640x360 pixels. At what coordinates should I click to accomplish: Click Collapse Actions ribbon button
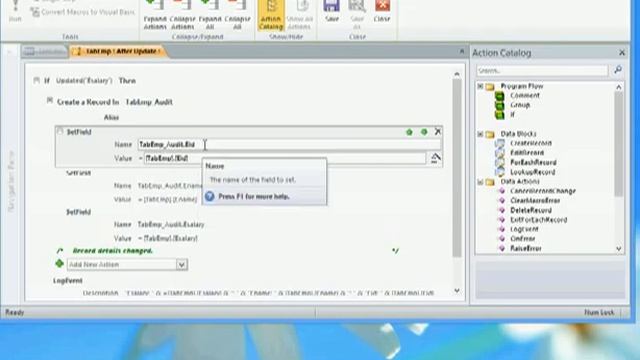coord(182,15)
